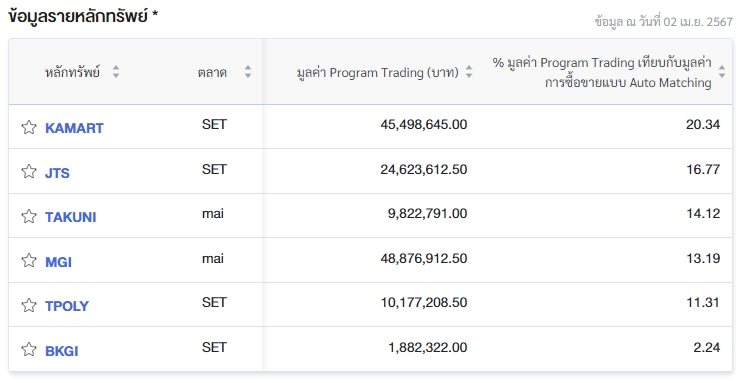742x383 pixels.
Task: Star the JTS stock as favorite
Action: click(x=29, y=171)
